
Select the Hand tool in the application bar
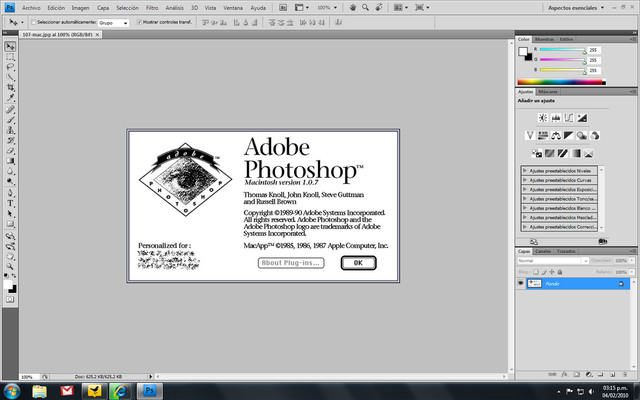[353, 7]
